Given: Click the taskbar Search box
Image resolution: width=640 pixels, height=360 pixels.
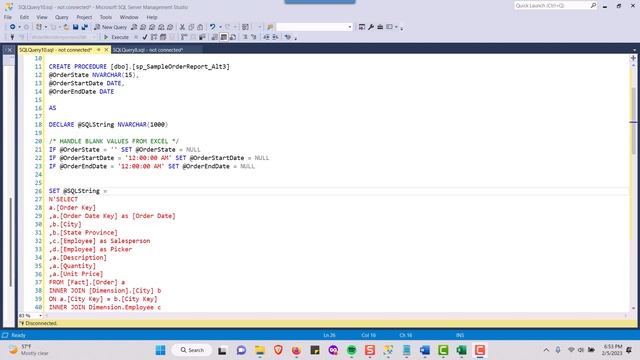Looking at the screenshot, I should coord(192,350).
